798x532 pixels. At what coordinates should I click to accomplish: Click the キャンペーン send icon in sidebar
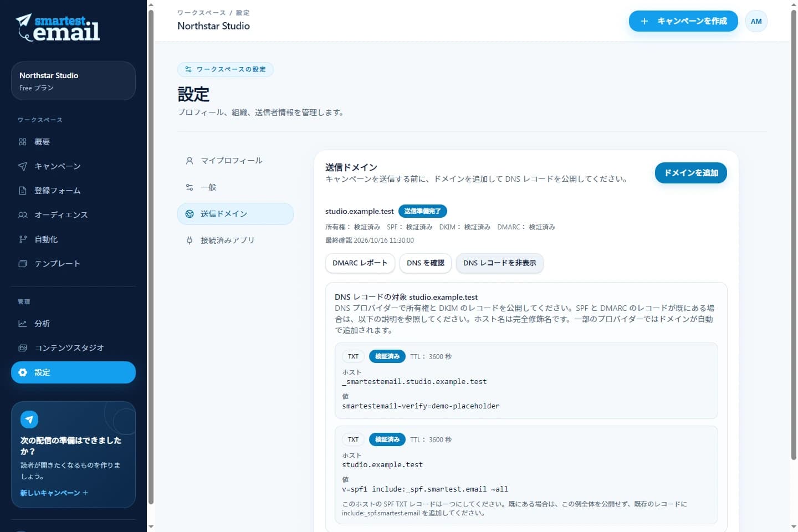(x=23, y=166)
